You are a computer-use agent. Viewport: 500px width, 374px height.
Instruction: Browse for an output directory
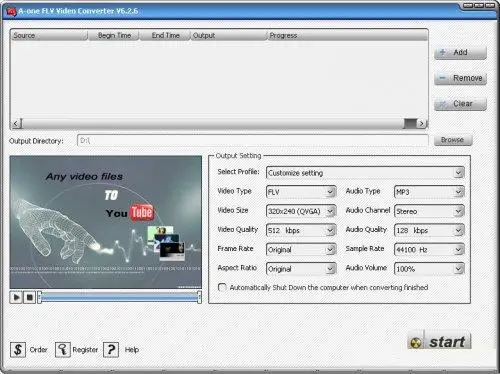[453, 140]
